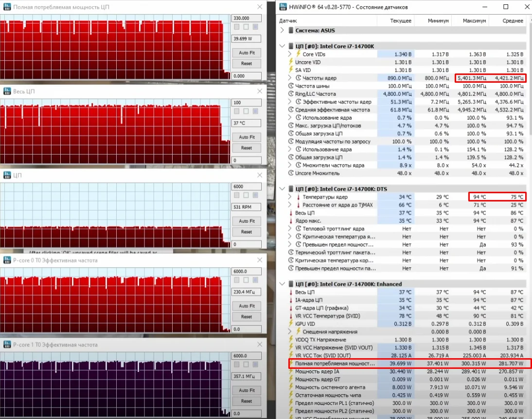
Task: Expand the Частоты ядер row
Action: tap(290, 78)
